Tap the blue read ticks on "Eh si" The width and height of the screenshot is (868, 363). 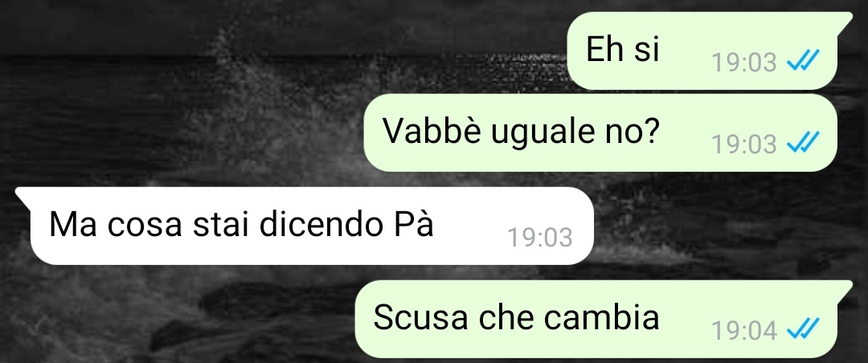(x=803, y=61)
